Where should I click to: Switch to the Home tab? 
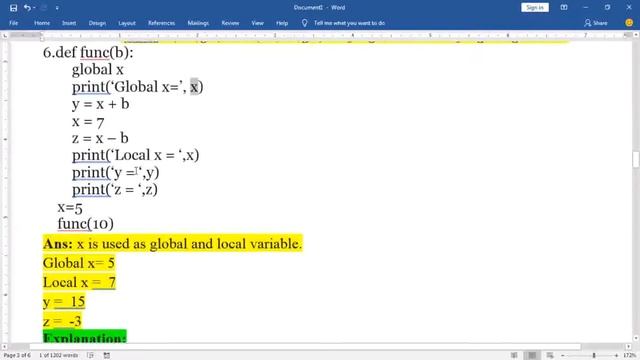pos(42,23)
